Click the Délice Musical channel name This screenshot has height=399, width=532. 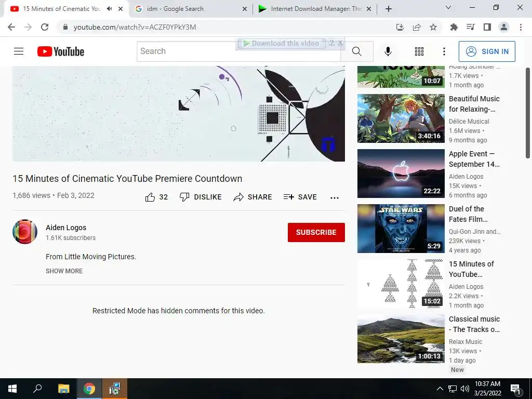coord(469,121)
